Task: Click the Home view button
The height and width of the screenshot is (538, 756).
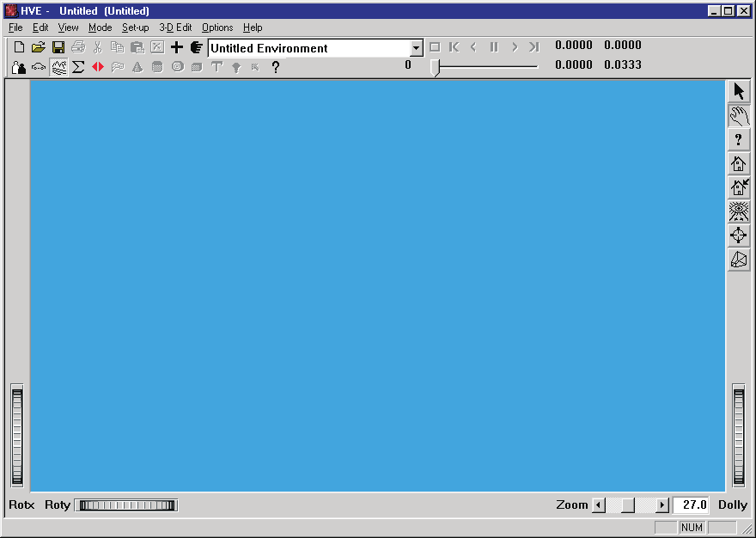Action: (x=739, y=164)
